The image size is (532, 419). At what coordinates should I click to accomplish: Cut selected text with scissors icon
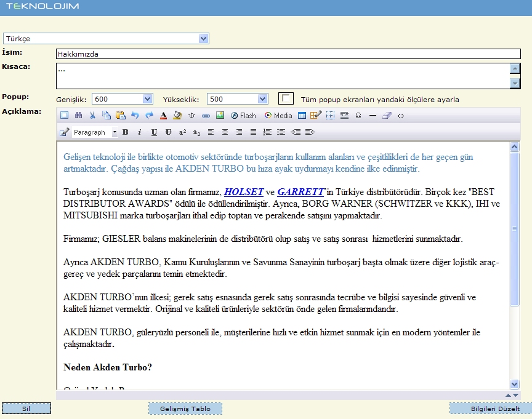click(92, 115)
